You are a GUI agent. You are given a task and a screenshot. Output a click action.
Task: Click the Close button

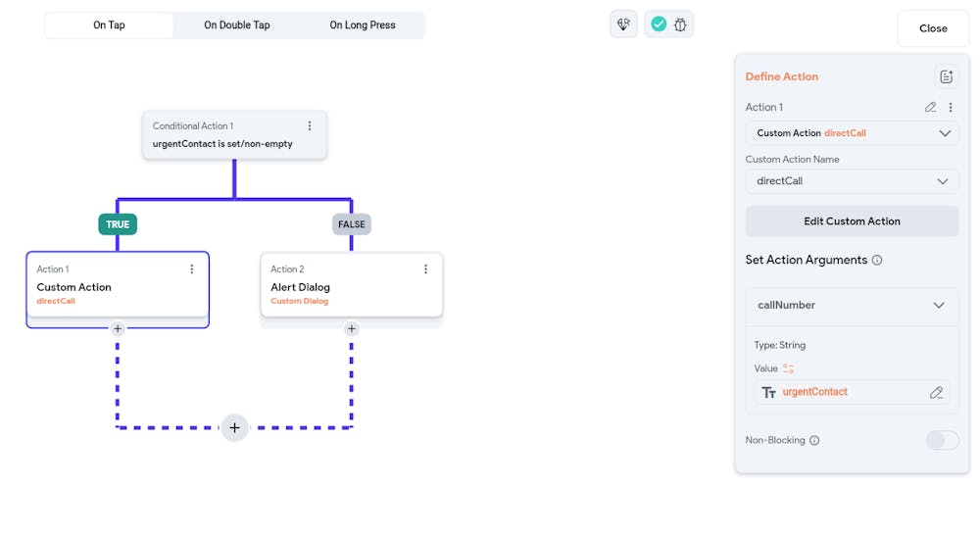(933, 28)
